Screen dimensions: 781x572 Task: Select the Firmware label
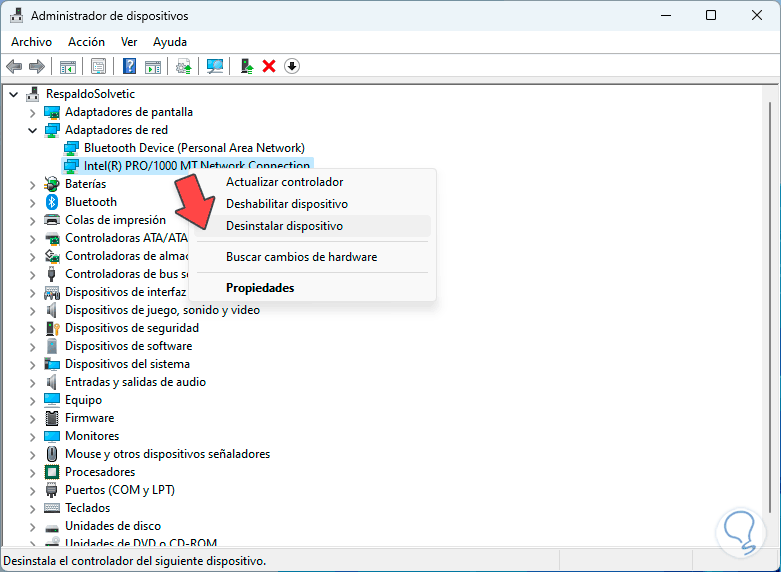[x=90, y=418]
